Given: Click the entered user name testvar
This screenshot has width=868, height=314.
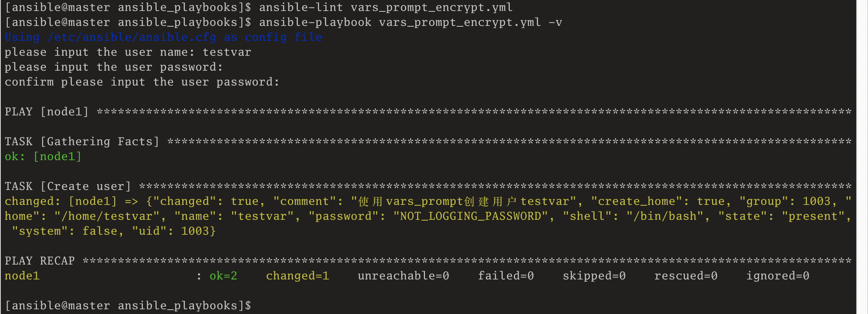Looking at the screenshot, I should [x=227, y=52].
